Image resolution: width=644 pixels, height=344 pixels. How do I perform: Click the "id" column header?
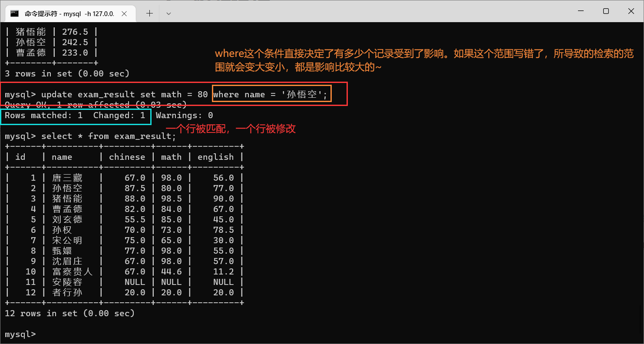(20, 157)
